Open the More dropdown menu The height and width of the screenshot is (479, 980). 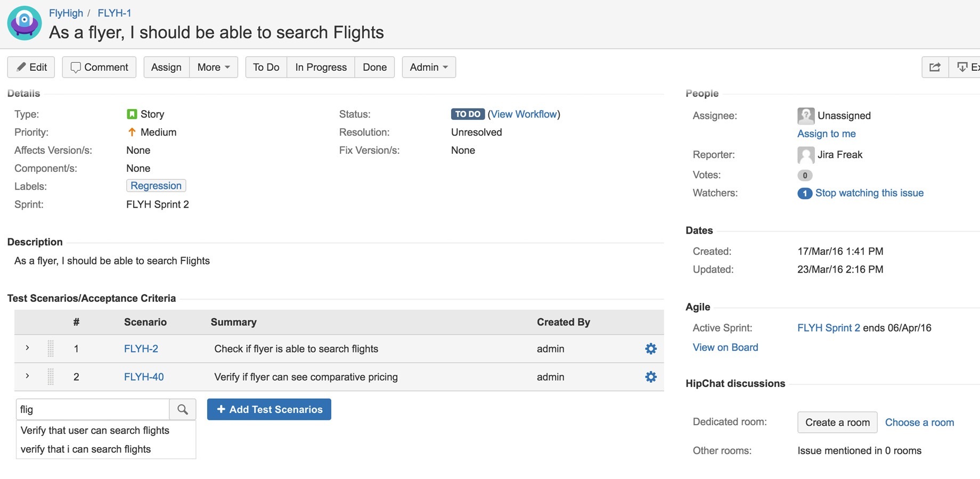coord(213,67)
